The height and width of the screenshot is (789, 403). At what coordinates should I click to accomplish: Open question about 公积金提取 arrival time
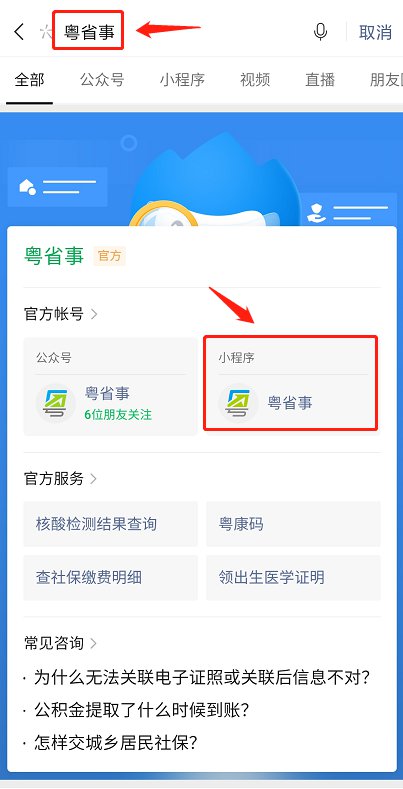(142, 710)
